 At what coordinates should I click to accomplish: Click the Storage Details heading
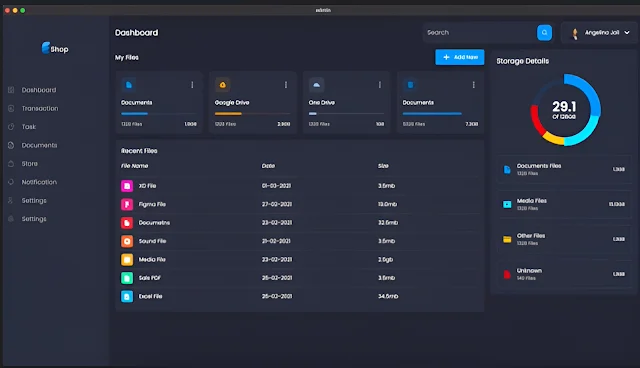click(522, 61)
